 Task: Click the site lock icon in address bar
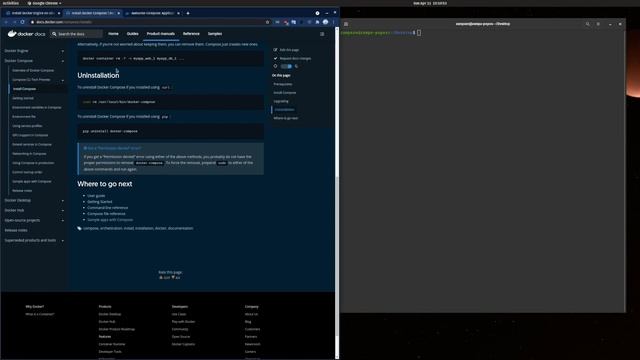[32, 22]
